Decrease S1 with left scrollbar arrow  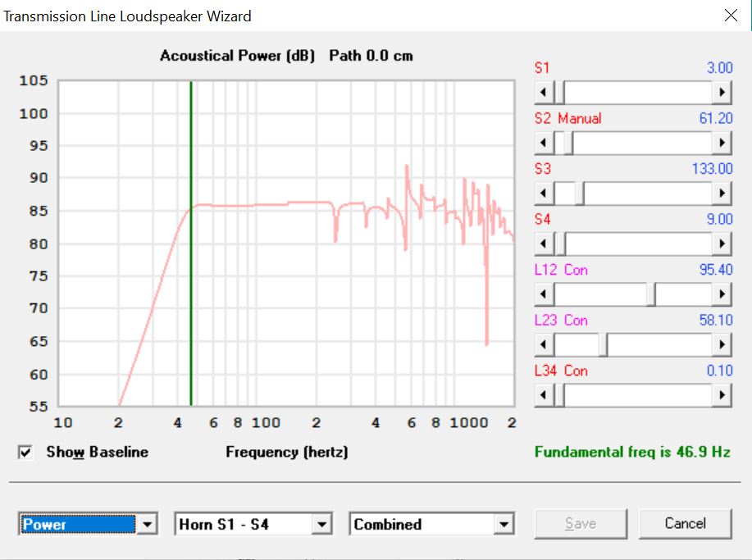click(544, 92)
